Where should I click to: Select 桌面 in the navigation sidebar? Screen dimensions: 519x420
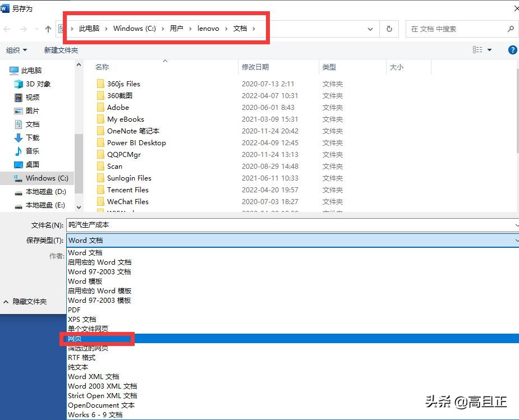[x=32, y=164]
